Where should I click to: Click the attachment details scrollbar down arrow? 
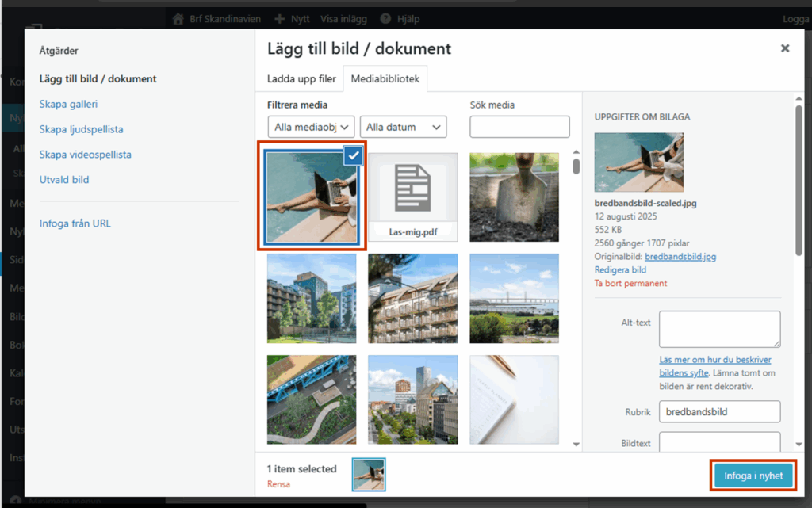click(x=799, y=445)
